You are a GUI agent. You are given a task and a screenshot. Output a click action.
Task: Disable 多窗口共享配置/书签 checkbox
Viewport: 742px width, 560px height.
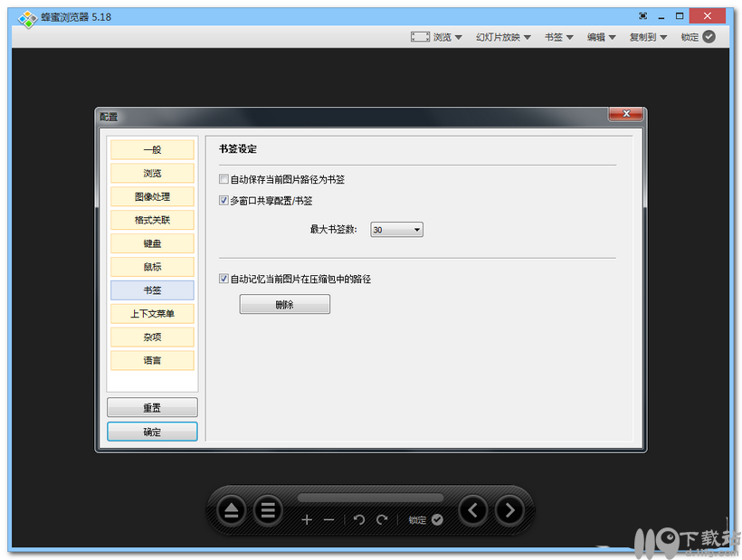tap(222, 201)
